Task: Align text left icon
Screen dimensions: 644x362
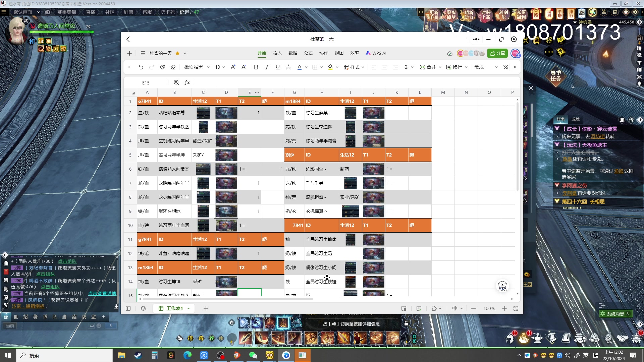Action: 374,67
